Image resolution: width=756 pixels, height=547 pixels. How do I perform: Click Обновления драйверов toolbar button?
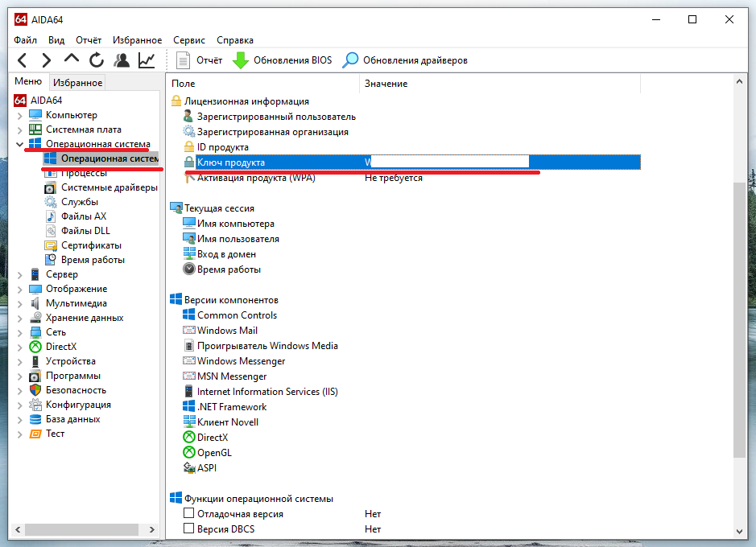pyautogui.click(x=405, y=60)
